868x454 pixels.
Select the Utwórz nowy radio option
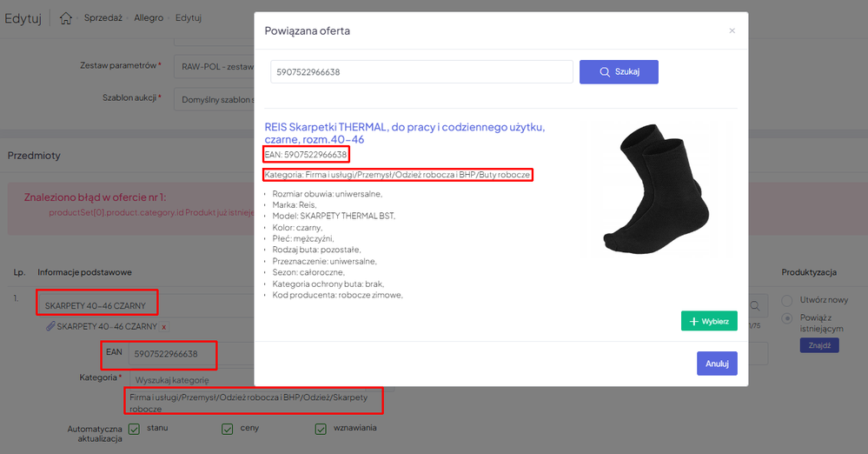[788, 300]
